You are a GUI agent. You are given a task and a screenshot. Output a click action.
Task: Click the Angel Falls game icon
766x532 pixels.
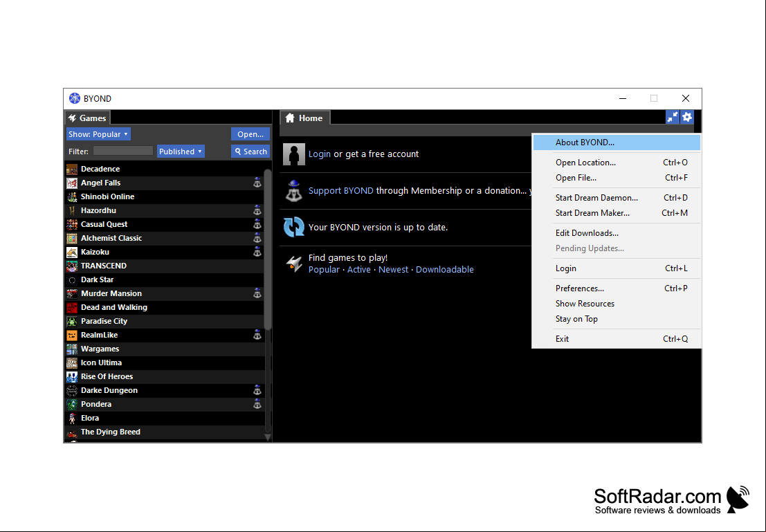click(x=72, y=183)
